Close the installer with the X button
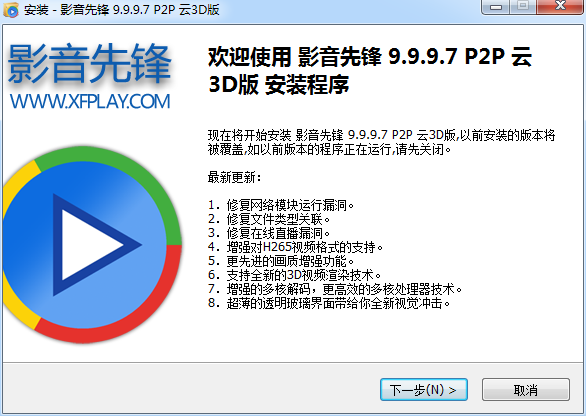Screen dimensions: 586x416 point(560,6)
